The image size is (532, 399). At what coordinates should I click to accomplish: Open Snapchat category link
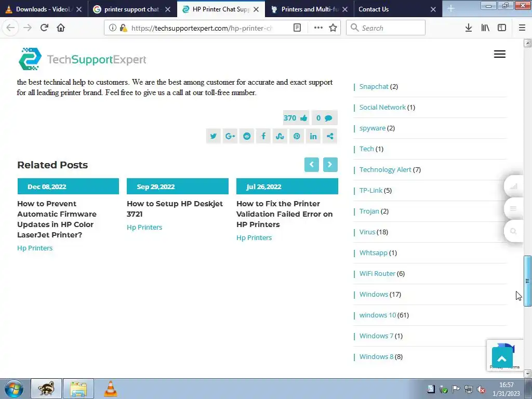point(374,87)
